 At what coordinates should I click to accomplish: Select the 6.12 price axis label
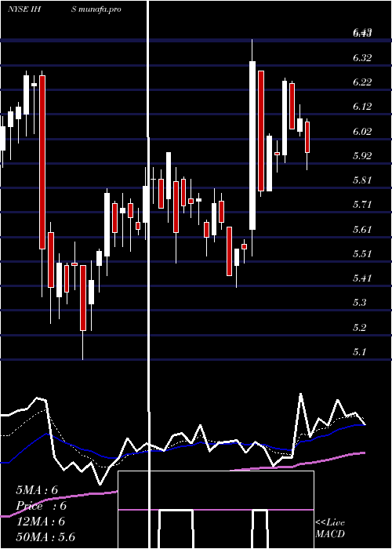pos(362,107)
